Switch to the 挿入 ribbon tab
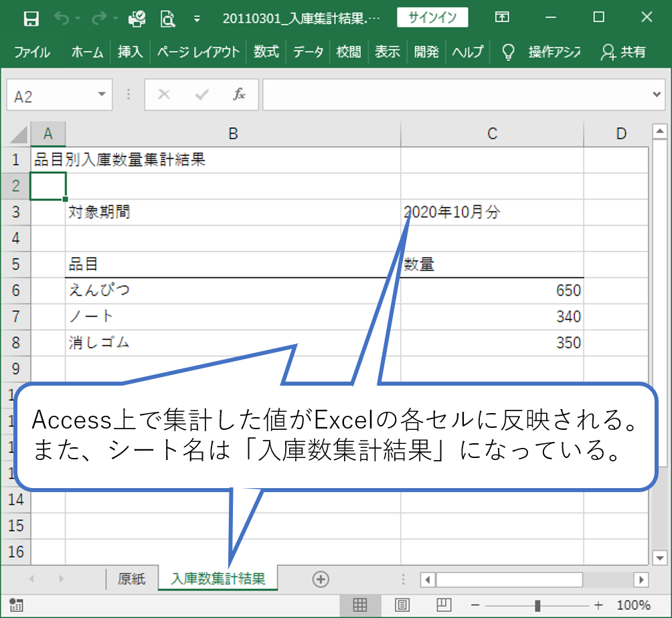This screenshot has height=618, width=672. coord(131,52)
